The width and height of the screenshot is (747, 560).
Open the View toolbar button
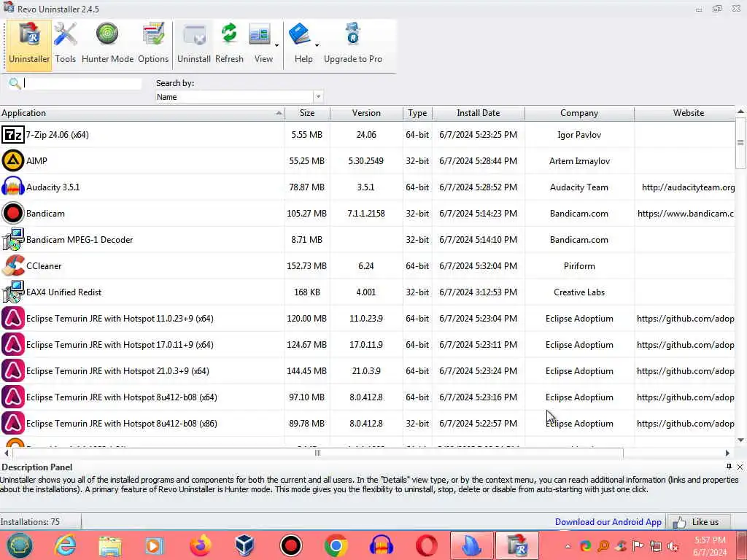[261, 45]
